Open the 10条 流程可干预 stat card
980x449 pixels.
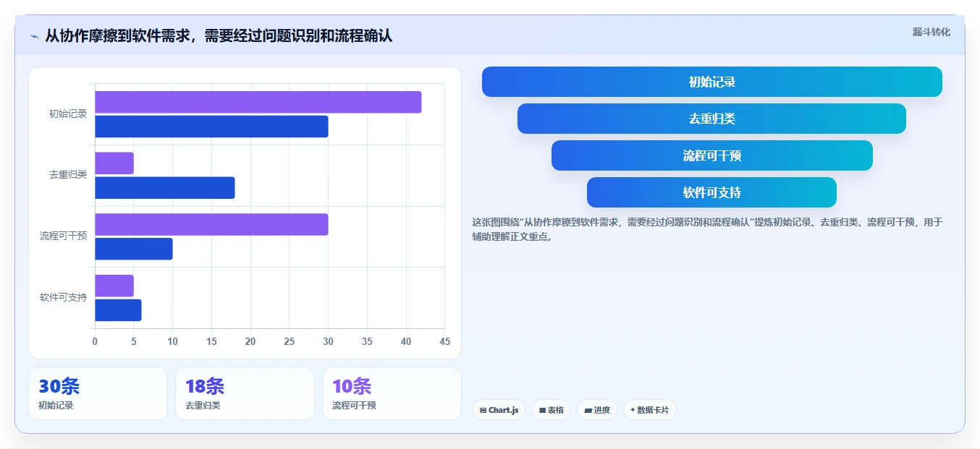coord(392,393)
